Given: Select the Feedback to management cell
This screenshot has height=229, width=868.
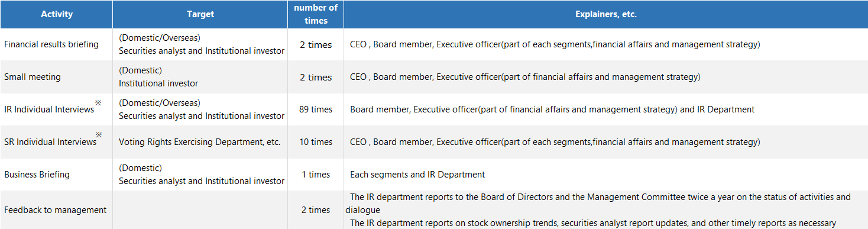Looking at the screenshot, I should point(56,210).
